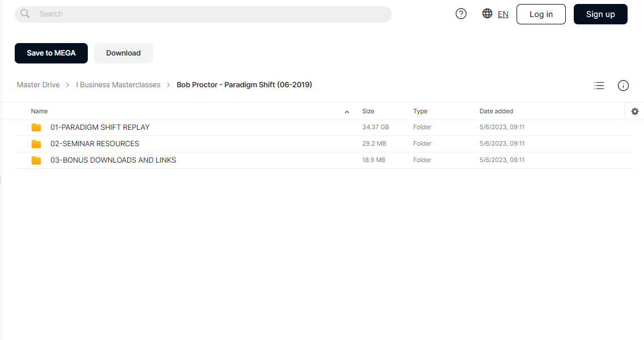Click date added of 01-PARADIGM SHIFT REPLAY

(x=502, y=127)
